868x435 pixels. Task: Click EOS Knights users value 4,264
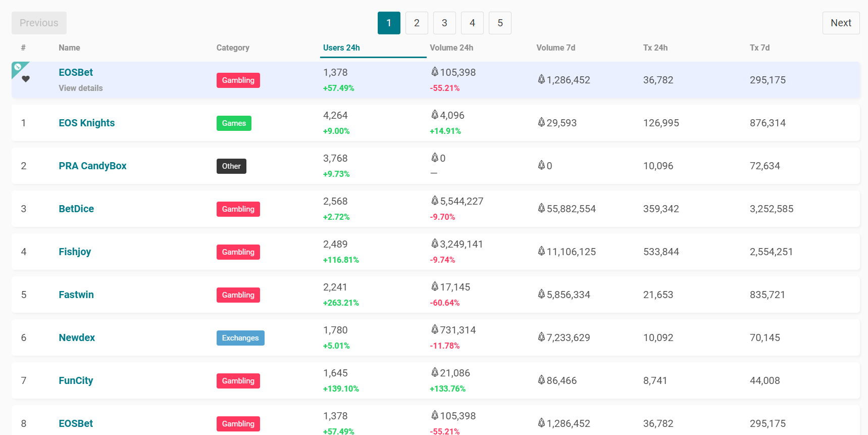coord(335,115)
